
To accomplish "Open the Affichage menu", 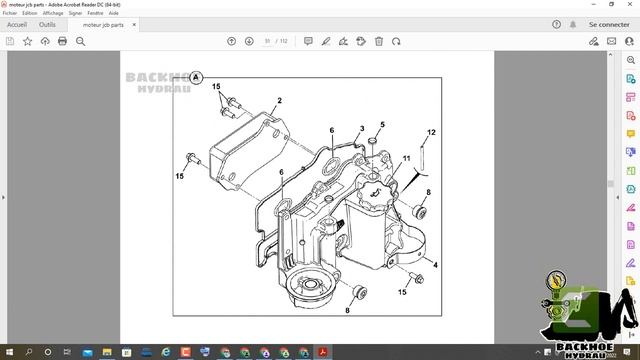I will pos(53,13).
